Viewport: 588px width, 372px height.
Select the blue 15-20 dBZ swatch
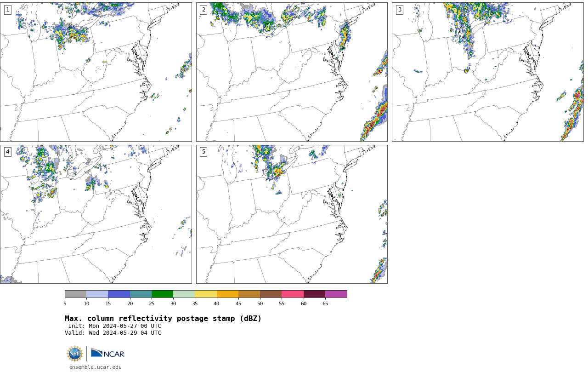point(119,294)
